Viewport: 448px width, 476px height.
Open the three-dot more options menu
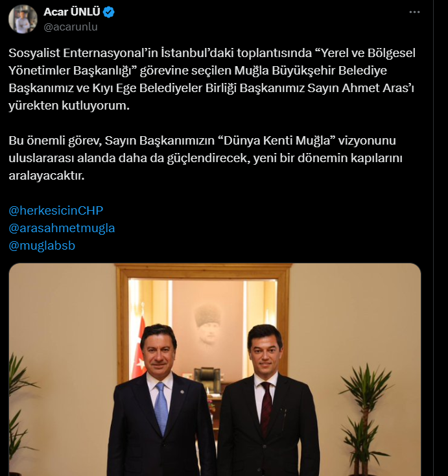[x=414, y=12]
